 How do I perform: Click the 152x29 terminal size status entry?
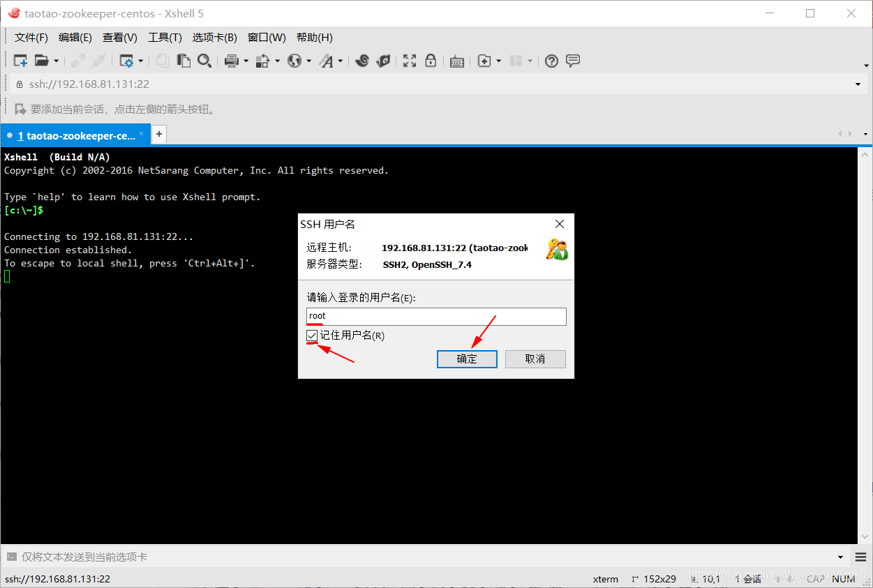[654, 579]
